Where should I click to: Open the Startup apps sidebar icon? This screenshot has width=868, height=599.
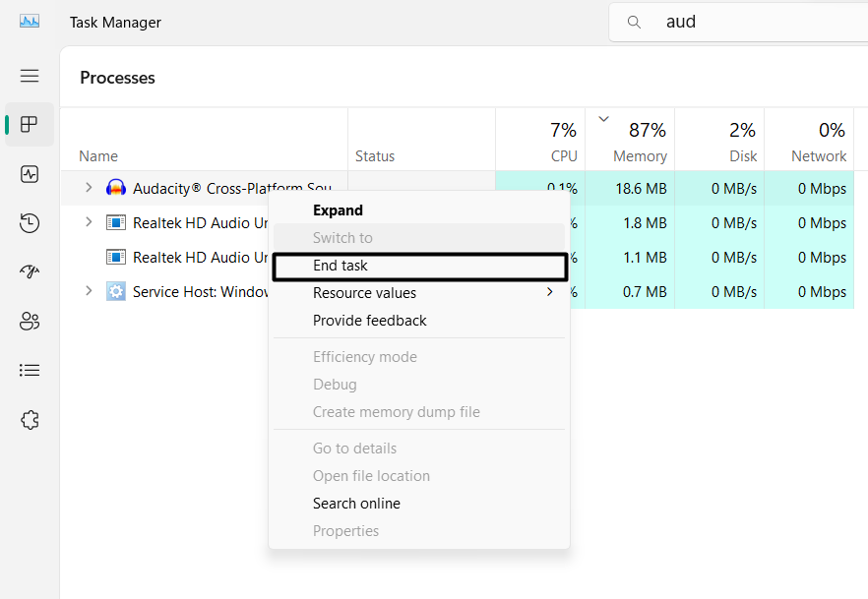tap(30, 272)
